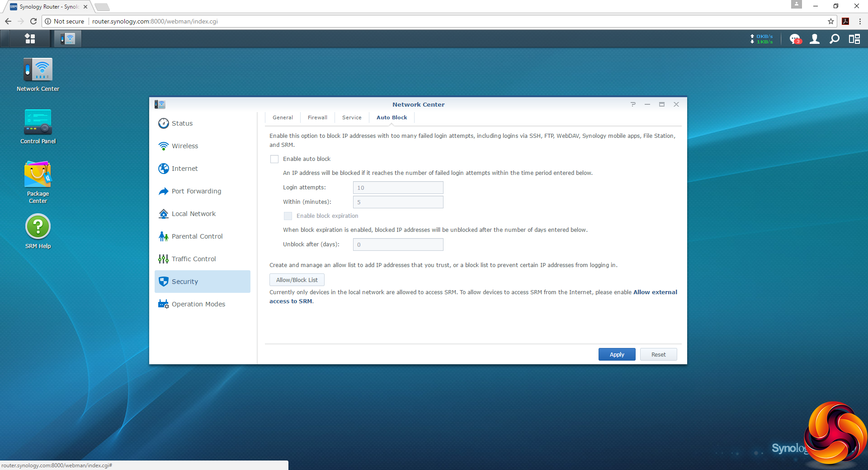Toggle Enable block expiration checkbox
The image size is (868, 470).
pos(288,216)
